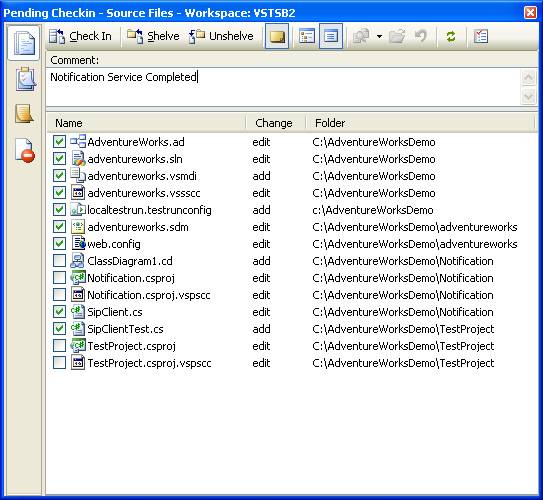The height and width of the screenshot is (500, 543).
Task: Click the Check In button
Action: (80, 36)
